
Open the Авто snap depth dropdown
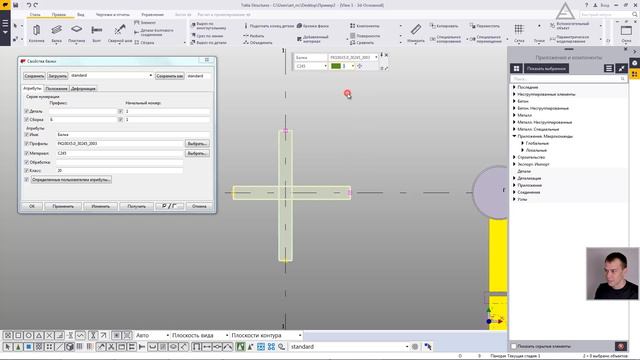(x=167, y=335)
